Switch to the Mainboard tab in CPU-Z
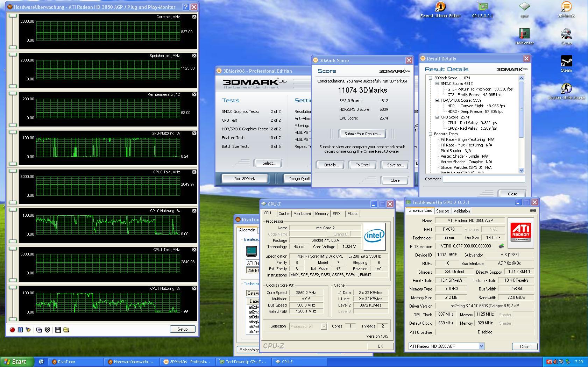The width and height of the screenshot is (588, 367). point(302,214)
